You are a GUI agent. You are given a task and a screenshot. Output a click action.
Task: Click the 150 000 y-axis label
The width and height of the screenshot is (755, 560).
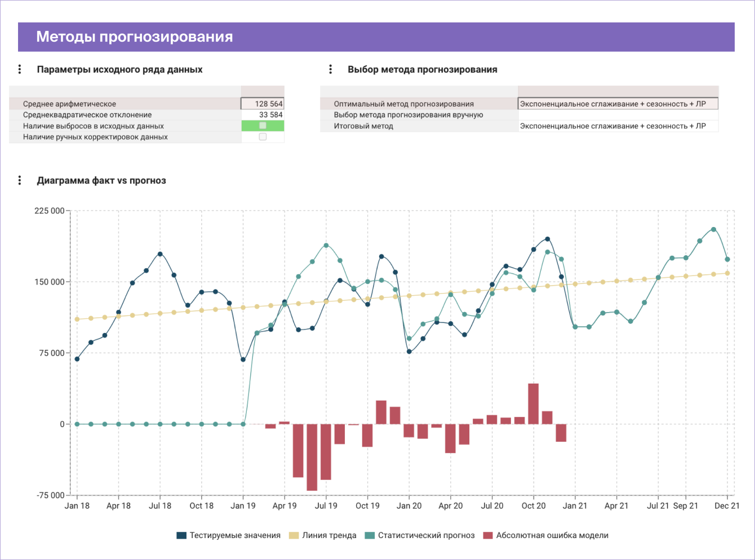click(50, 282)
